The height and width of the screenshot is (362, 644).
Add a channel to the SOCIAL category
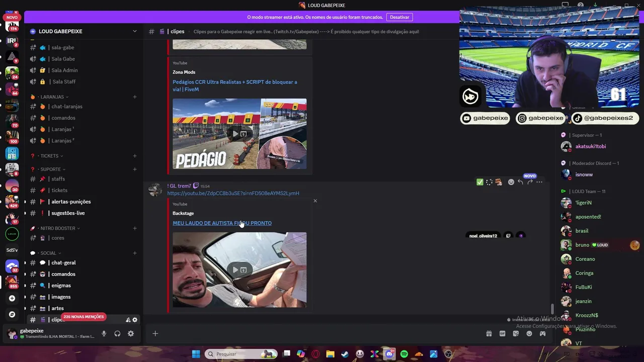(x=135, y=253)
